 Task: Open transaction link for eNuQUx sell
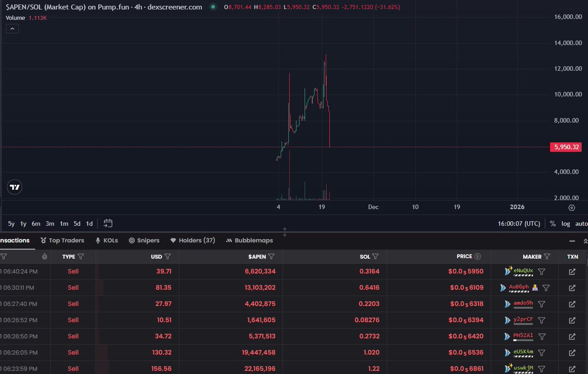point(572,272)
